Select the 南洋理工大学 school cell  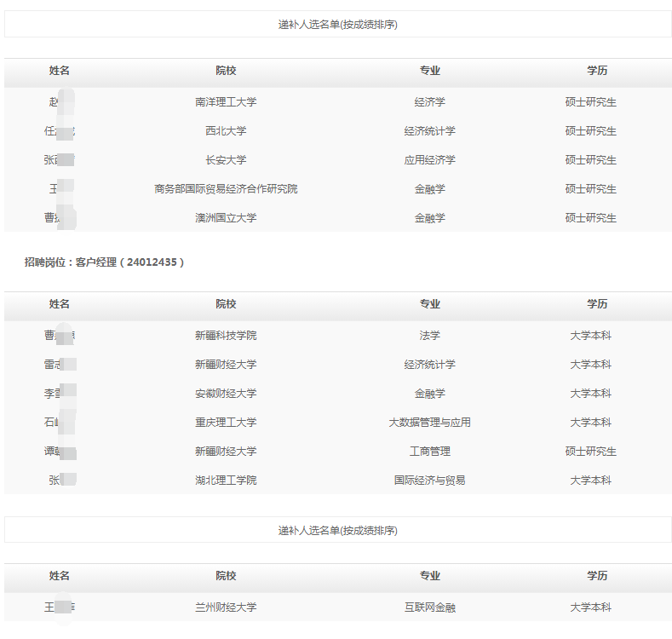[226, 102]
